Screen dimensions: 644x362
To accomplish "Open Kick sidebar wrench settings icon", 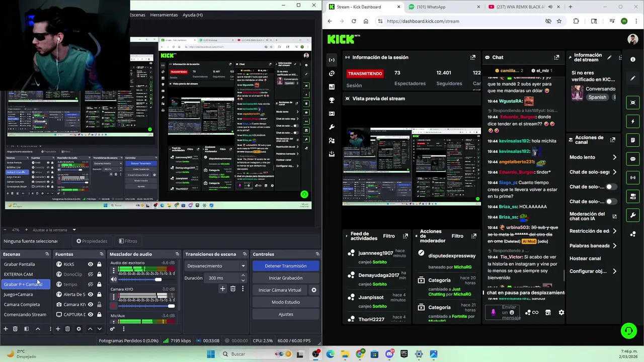I will [332, 127].
